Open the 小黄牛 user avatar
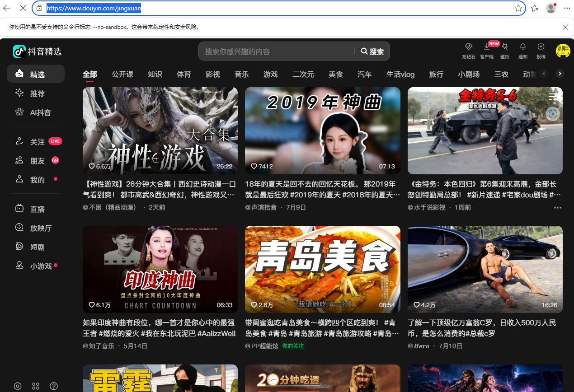Image resolution: width=574 pixels, height=392 pixels. (x=563, y=50)
